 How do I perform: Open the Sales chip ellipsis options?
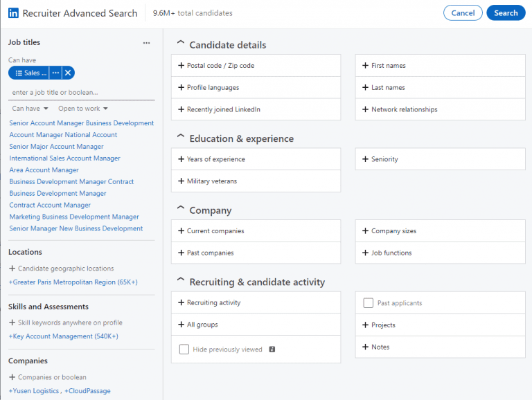pyautogui.click(x=55, y=73)
